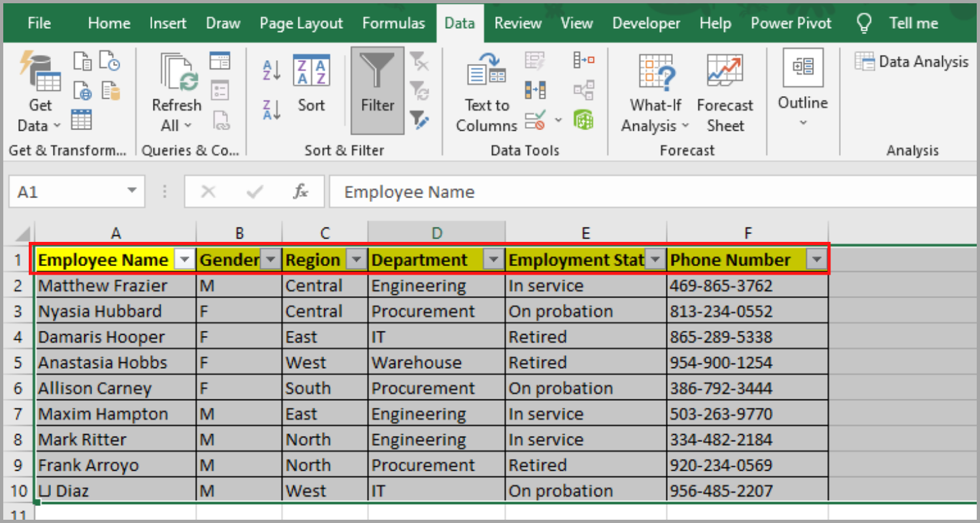Switch to the Review tab
The image size is (980, 523).
(517, 23)
